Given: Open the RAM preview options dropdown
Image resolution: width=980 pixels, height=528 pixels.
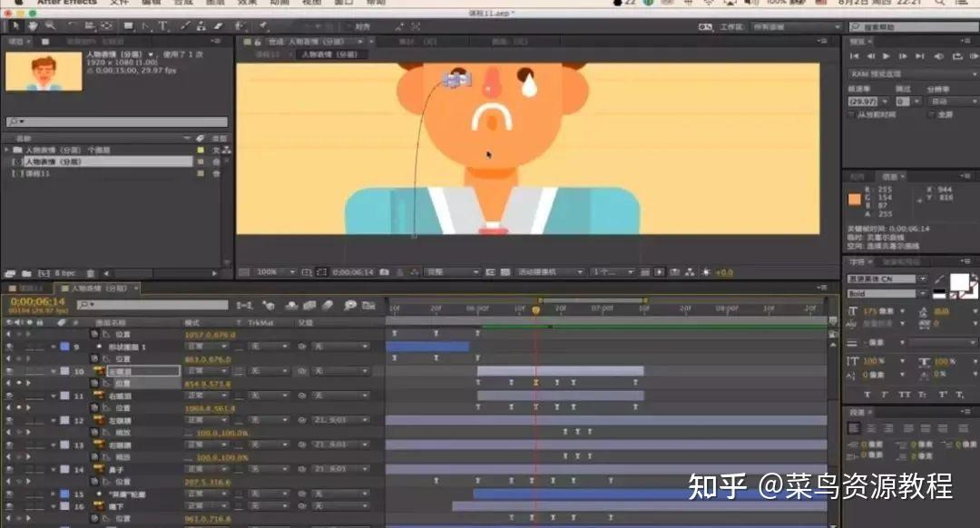Looking at the screenshot, I should (913, 73).
